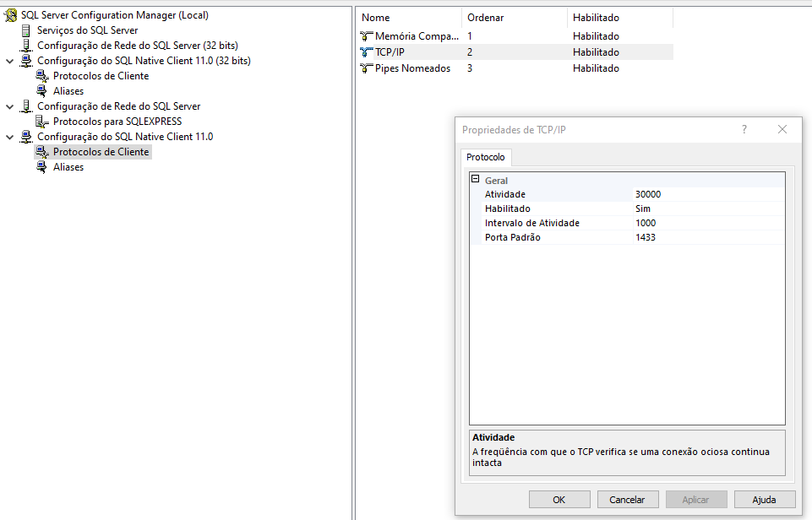
Task: Collapse Configuração do SQL Native Client 11.0 (32 bits)
Action: [9, 61]
